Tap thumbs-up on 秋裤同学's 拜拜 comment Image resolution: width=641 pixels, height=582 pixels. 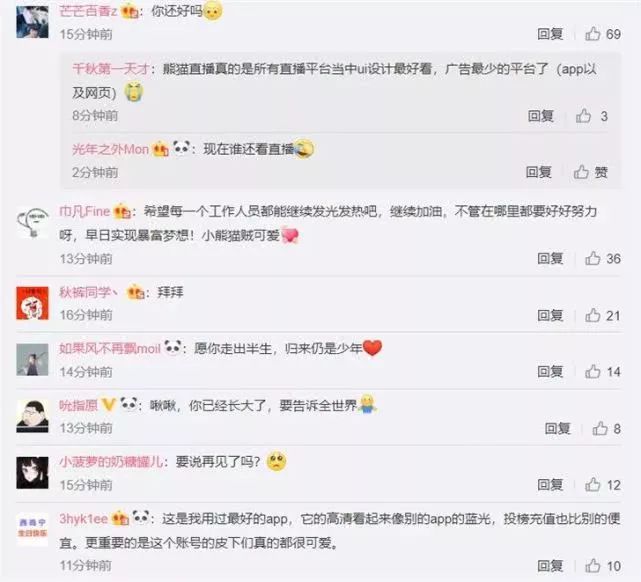click(592, 315)
